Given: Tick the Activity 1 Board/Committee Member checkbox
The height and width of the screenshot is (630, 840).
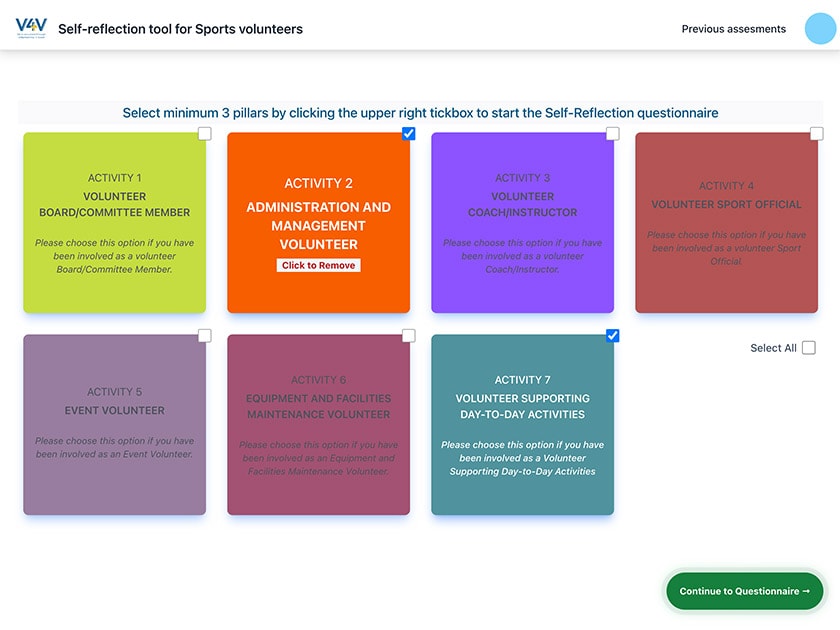Looking at the screenshot, I should tap(205, 134).
